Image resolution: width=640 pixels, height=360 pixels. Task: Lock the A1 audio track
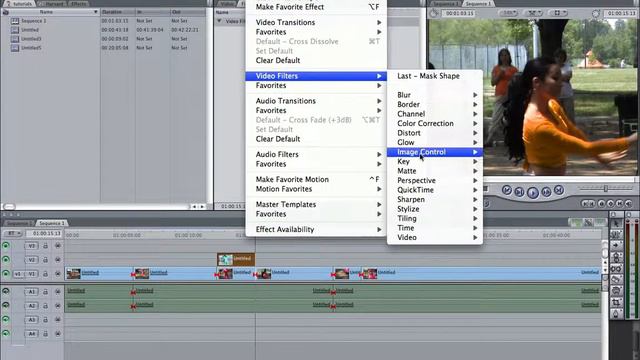[x=45, y=292]
